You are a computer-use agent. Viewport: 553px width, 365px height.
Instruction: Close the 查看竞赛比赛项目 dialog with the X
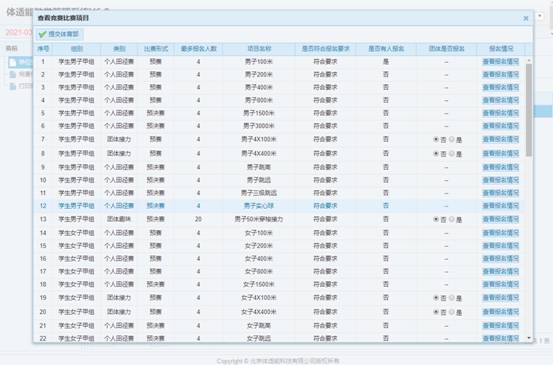point(525,18)
